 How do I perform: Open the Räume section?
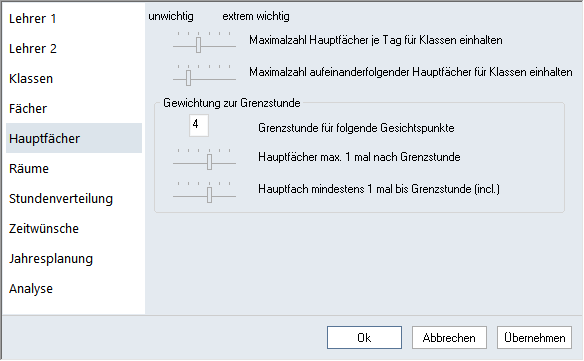[29, 168]
